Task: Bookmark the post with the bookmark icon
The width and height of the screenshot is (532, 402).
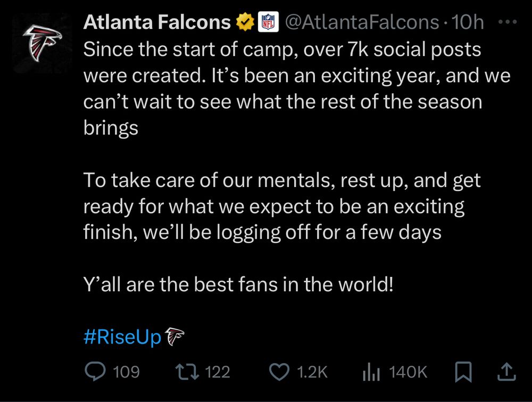Action: click(x=463, y=372)
